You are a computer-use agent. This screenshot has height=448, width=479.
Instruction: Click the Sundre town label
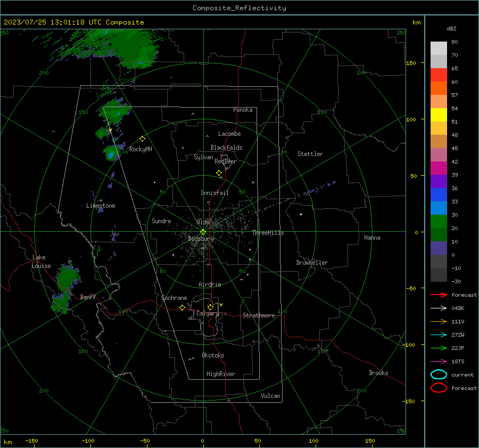(161, 221)
